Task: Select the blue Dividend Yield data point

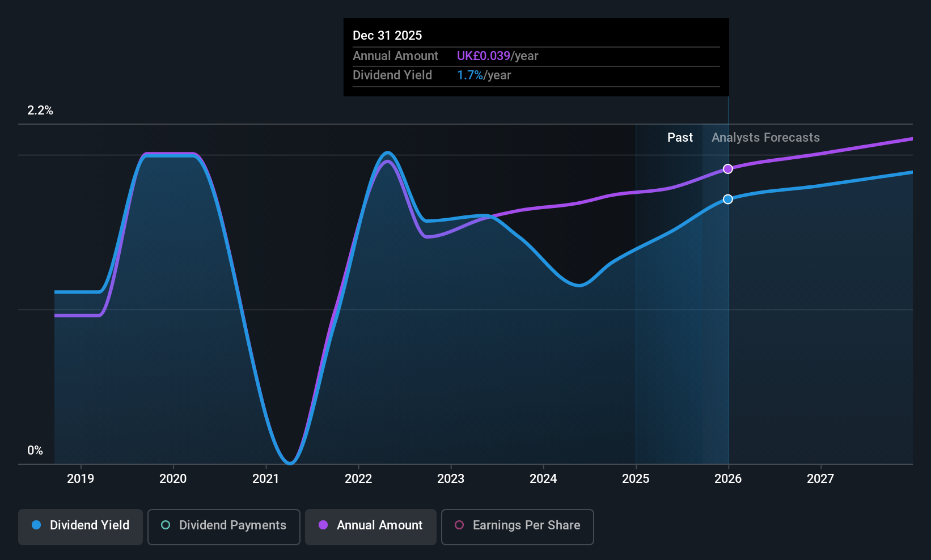Action: [x=728, y=199]
